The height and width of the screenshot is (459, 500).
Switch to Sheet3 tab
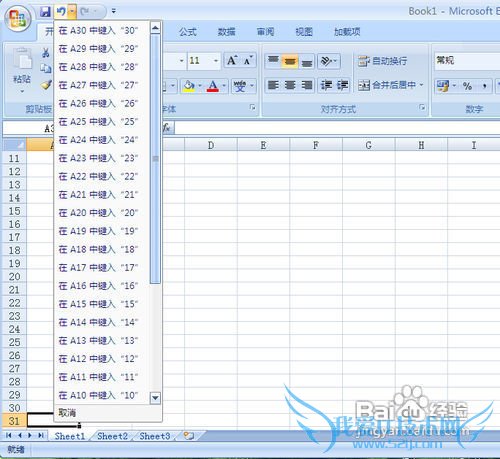click(x=155, y=436)
